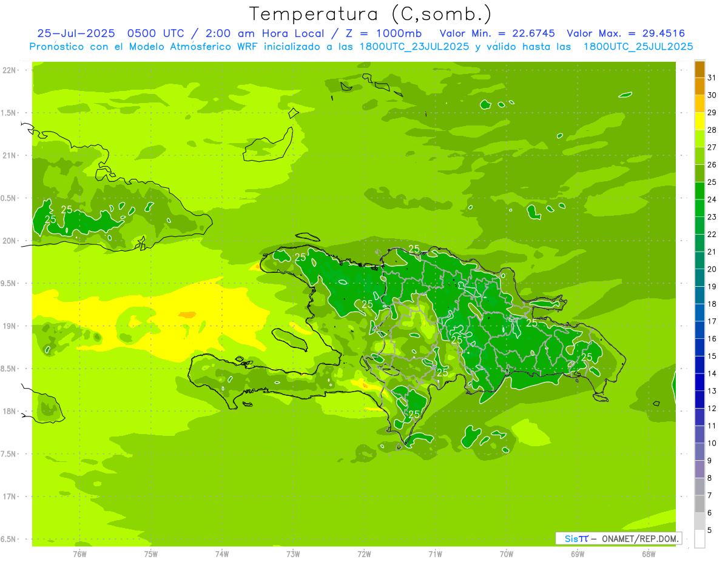Screen dimensions: 728x562
Task: Click the legend value "12"
Action: click(x=712, y=409)
